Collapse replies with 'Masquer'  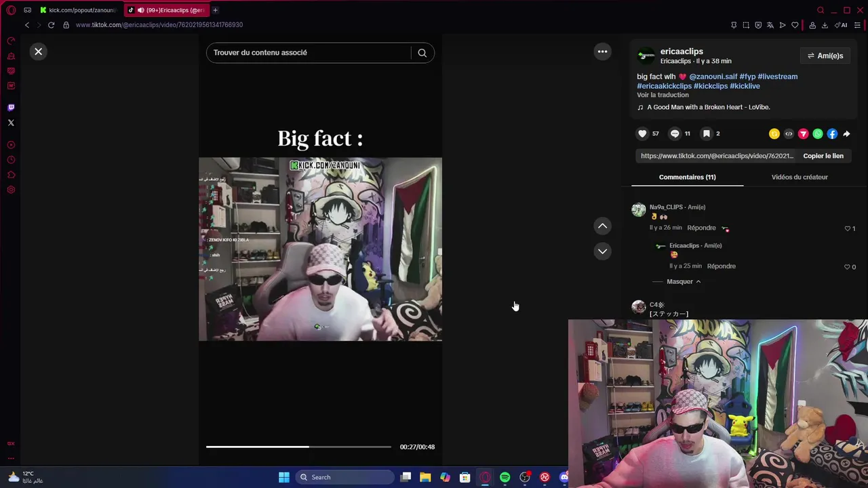click(683, 281)
